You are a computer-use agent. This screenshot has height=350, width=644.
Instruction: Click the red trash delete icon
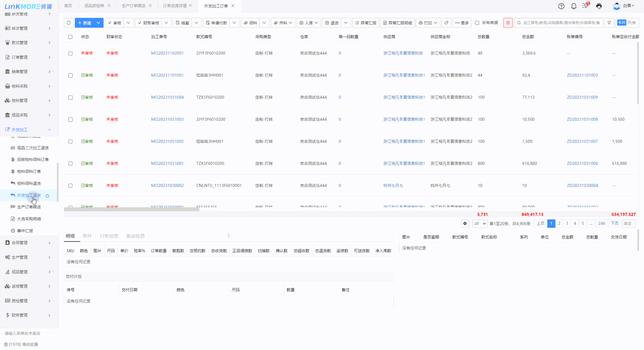point(508,23)
